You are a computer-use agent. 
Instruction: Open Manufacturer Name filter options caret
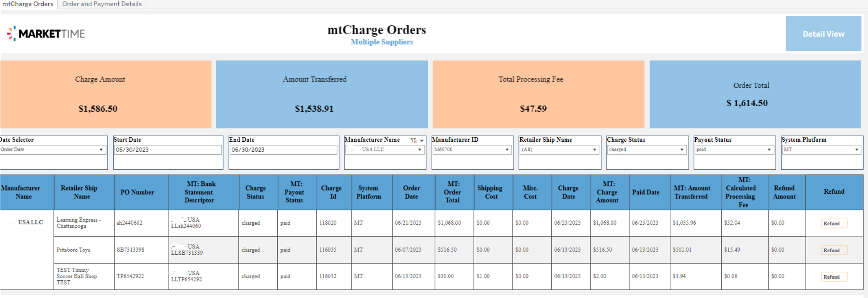click(422, 141)
